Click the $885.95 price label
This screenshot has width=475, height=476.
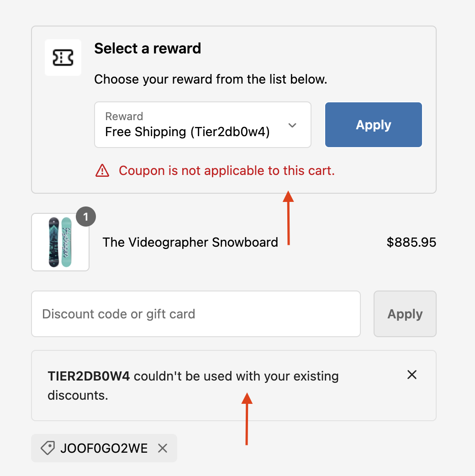click(412, 242)
